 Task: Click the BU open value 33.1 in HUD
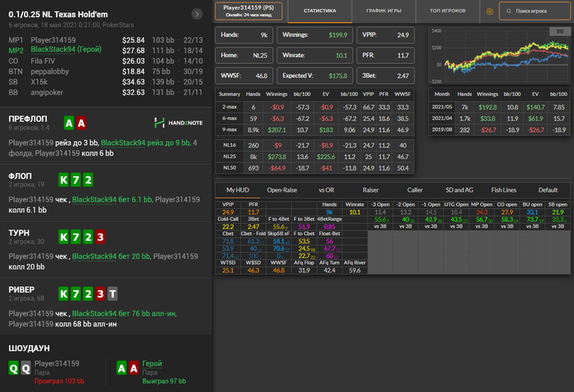pyautogui.click(x=532, y=212)
